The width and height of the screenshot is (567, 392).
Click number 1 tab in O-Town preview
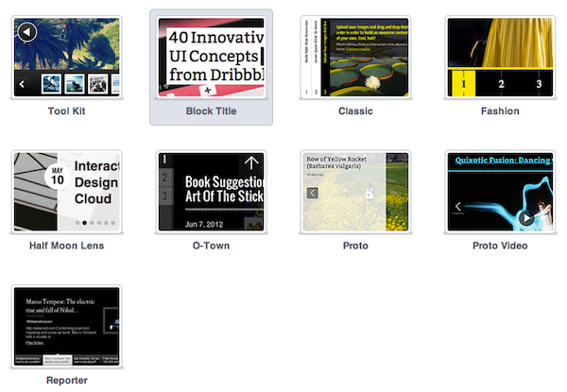[164, 159]
